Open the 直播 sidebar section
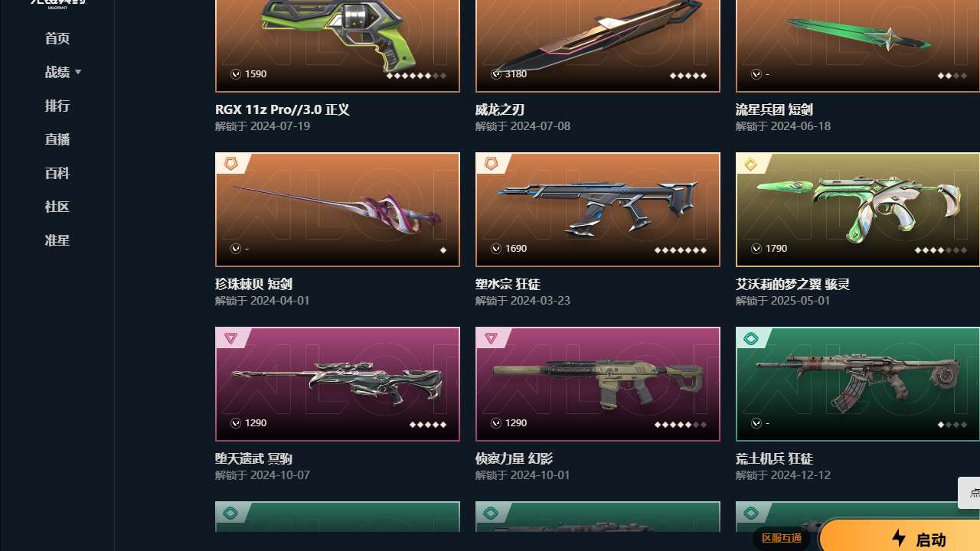This screenshot has height=551, width=980. coord(57,139)
